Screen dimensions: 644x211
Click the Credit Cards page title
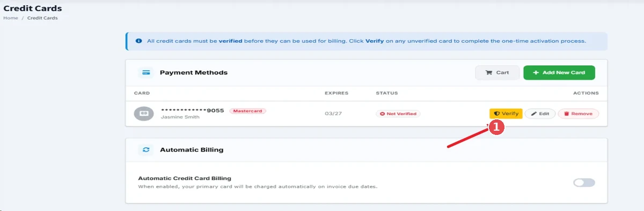pyautogui.click(x=33, y=8)
